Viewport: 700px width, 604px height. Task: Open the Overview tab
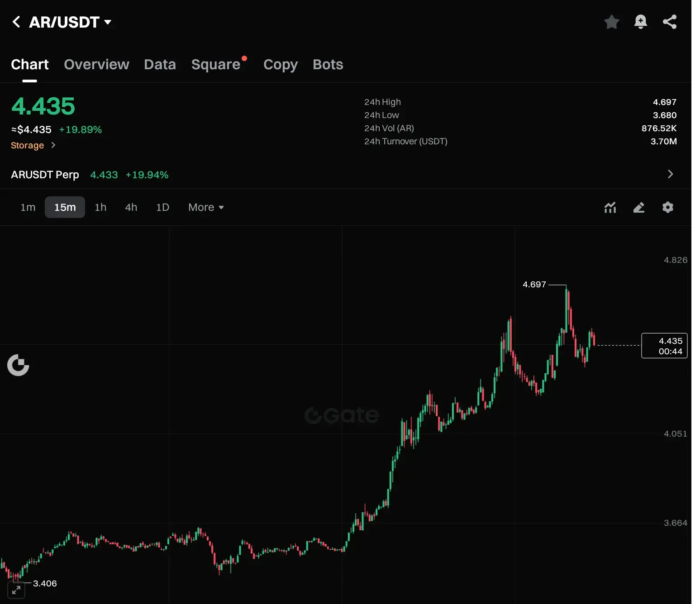point(96,64)
